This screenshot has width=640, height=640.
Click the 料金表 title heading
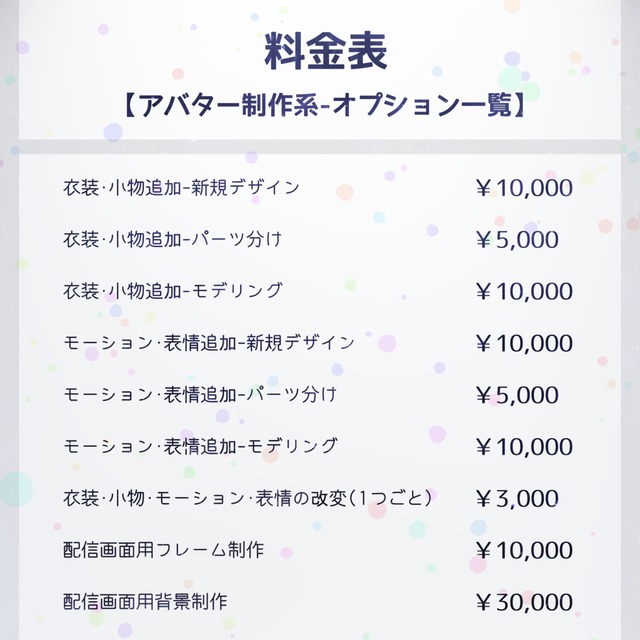pos(325,52)
